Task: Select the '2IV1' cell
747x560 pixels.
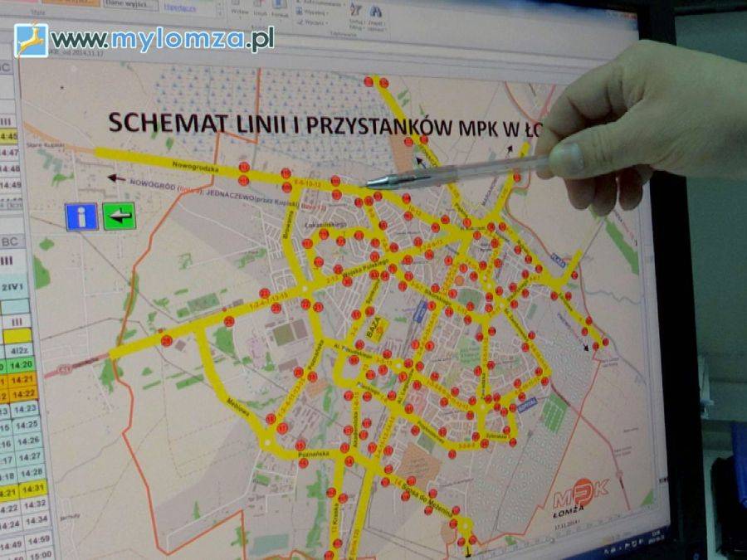Action: 12,287
